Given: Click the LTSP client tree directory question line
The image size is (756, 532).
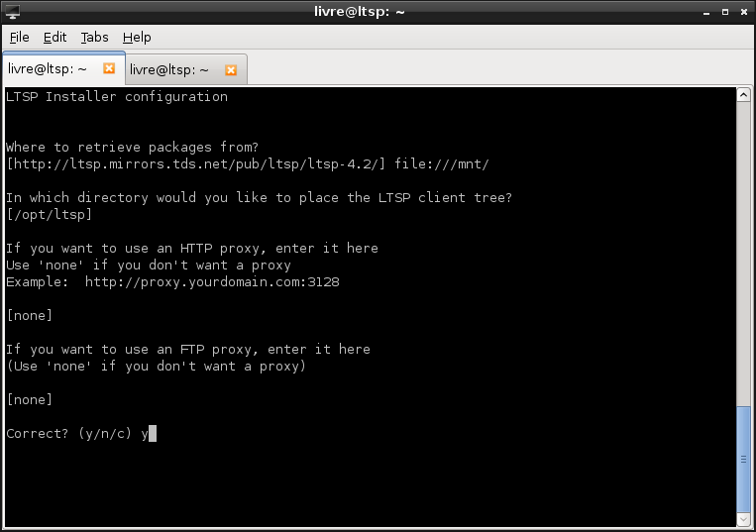Looking at the screenshot, I should tap(259, 197).
